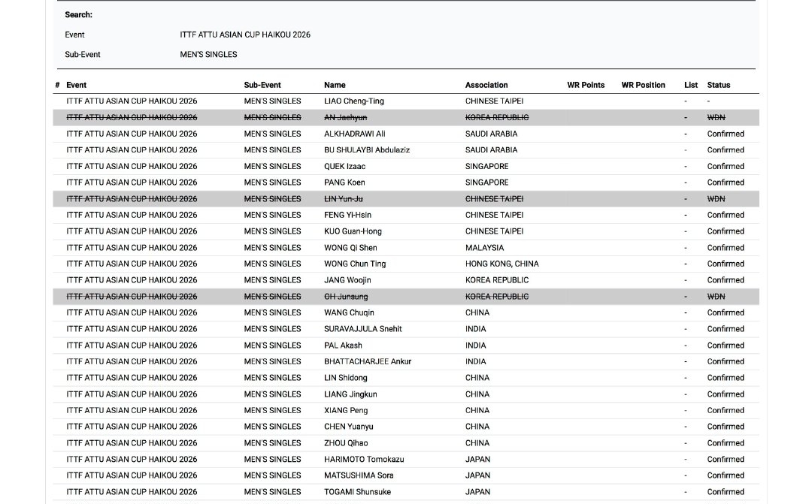Click the Status column header
The image size is (812, 504).
(x=718, y=85)
